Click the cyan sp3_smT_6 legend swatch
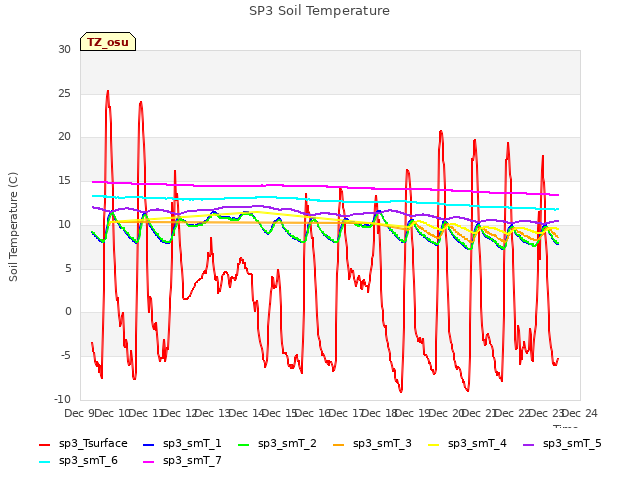This screenshot has width=640, height=480. click(44, 462)
